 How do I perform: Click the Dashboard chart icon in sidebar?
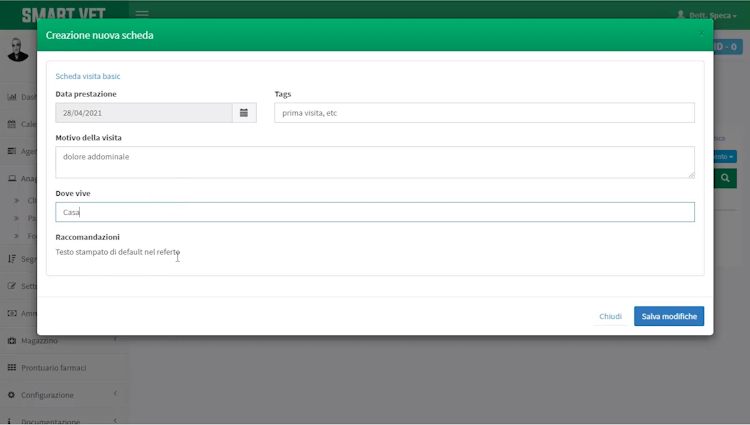[12, 97]
